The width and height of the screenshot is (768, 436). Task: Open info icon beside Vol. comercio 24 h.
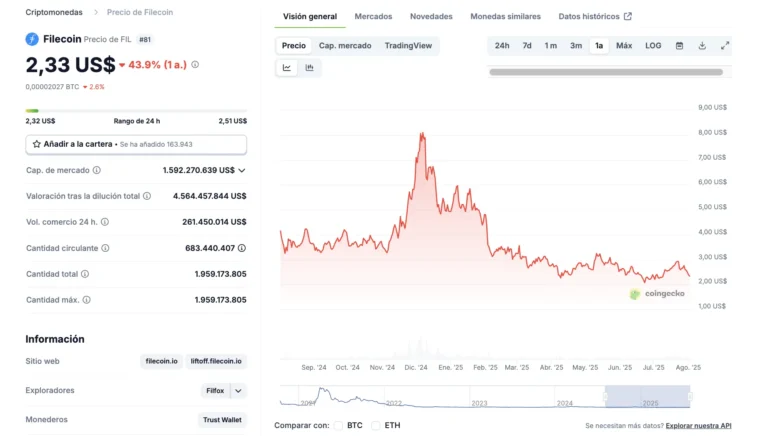[105, 222]
